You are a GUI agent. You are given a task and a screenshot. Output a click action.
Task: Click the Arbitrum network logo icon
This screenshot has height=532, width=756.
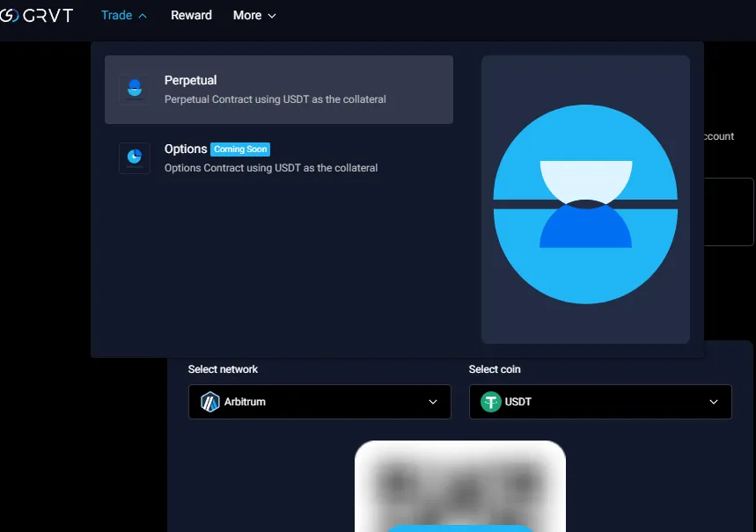point(209,402)
